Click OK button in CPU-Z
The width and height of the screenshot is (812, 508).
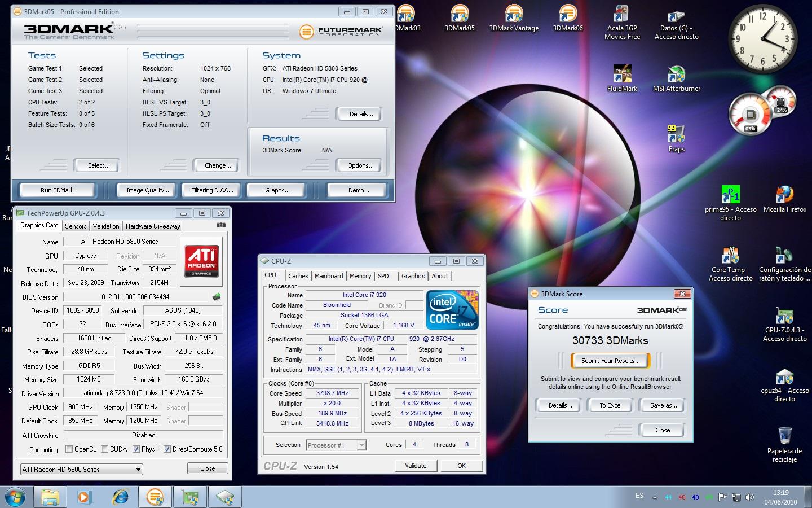tap(461, 466)
